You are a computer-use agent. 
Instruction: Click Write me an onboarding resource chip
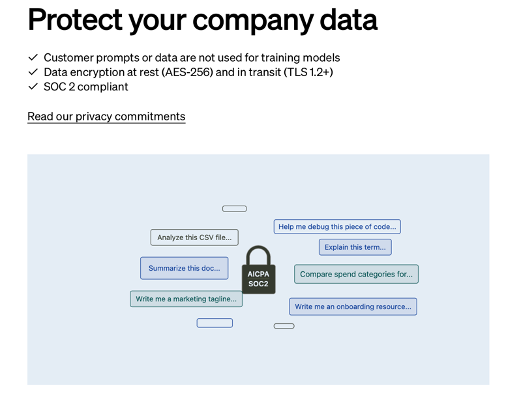click(x=353, y=307)
